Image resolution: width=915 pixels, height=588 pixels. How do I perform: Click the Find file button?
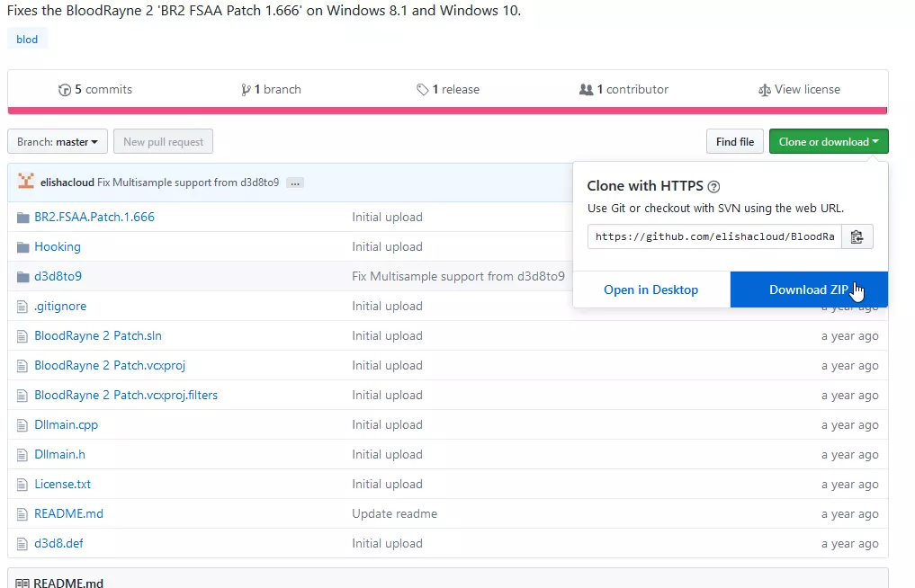(x=735, y=142)
